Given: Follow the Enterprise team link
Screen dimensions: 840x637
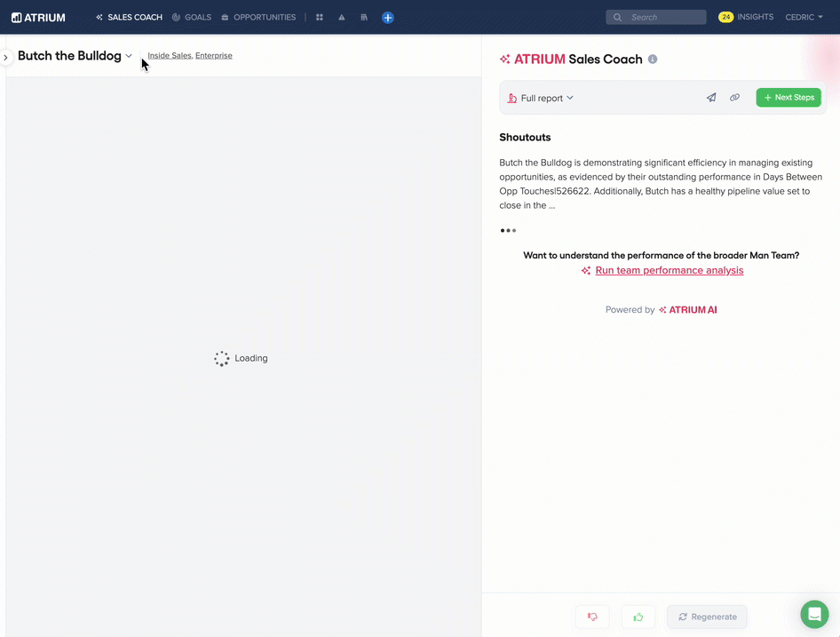Looking at the screenshot, I should pyautogui.click(x=214, y=56).
